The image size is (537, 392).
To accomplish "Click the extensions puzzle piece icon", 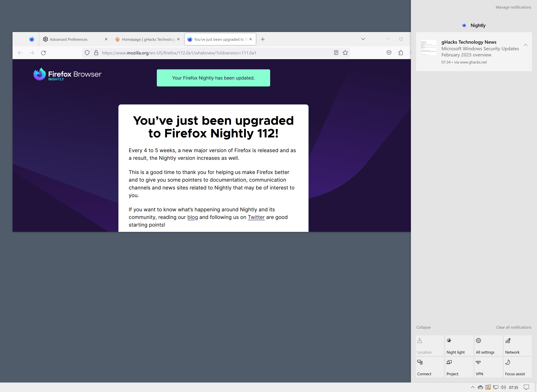I will click(401, 53).
